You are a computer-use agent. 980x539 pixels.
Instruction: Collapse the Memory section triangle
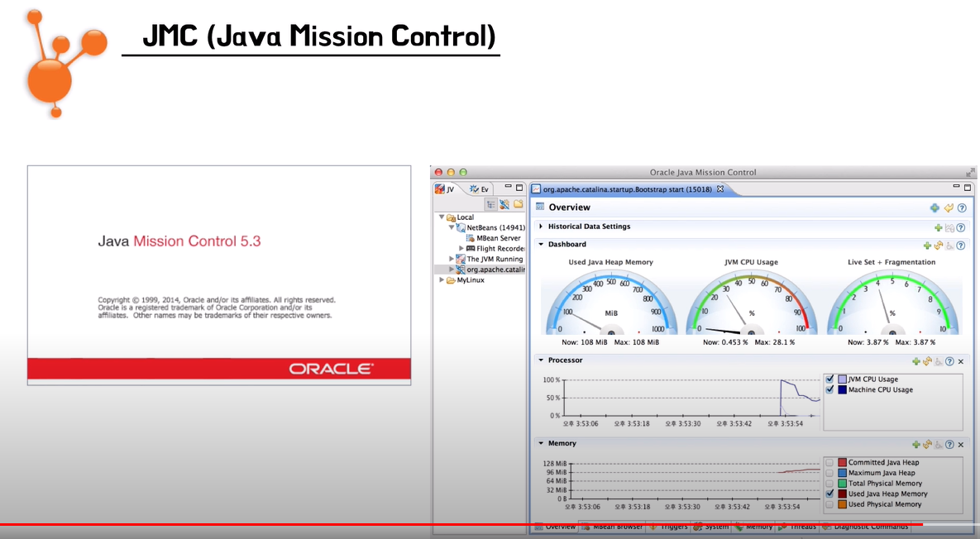click(x=541, y=443)
